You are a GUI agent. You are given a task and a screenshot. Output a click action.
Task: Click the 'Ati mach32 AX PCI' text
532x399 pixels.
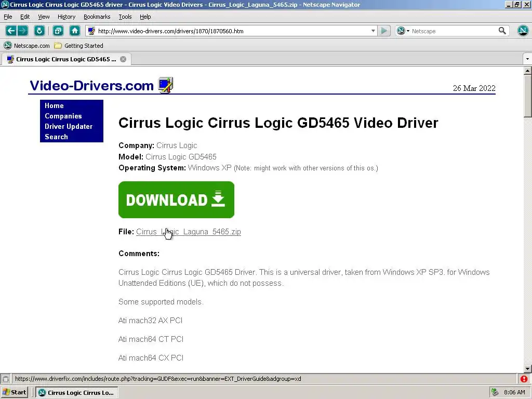click(150, 321)
